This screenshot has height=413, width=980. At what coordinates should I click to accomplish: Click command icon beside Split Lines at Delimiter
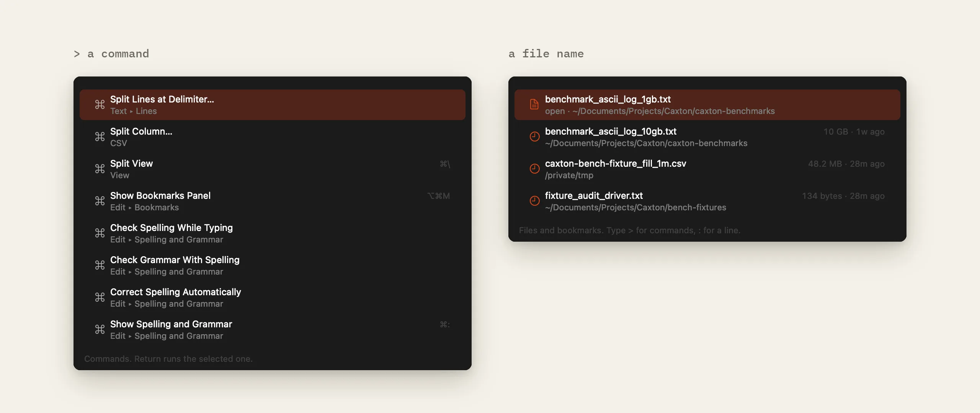pyautogui.click(x=100, y=104)
